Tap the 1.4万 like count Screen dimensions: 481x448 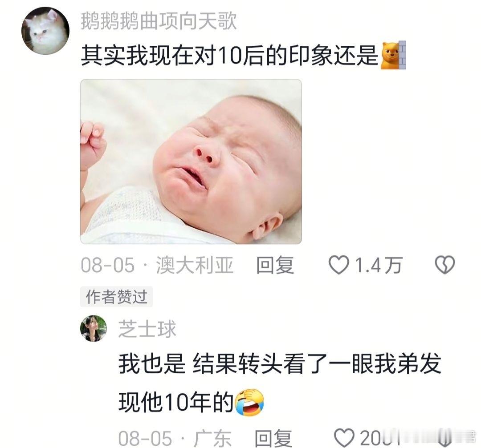(x=378, y=265)
